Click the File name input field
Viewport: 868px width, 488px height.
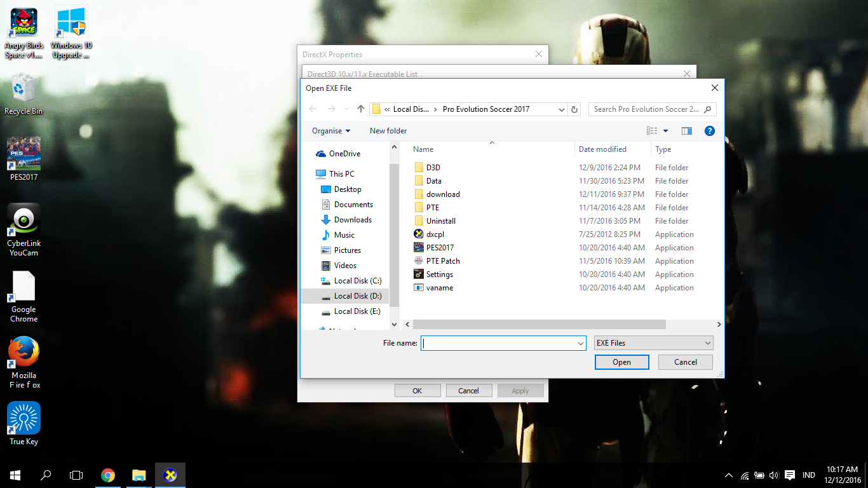498,343
